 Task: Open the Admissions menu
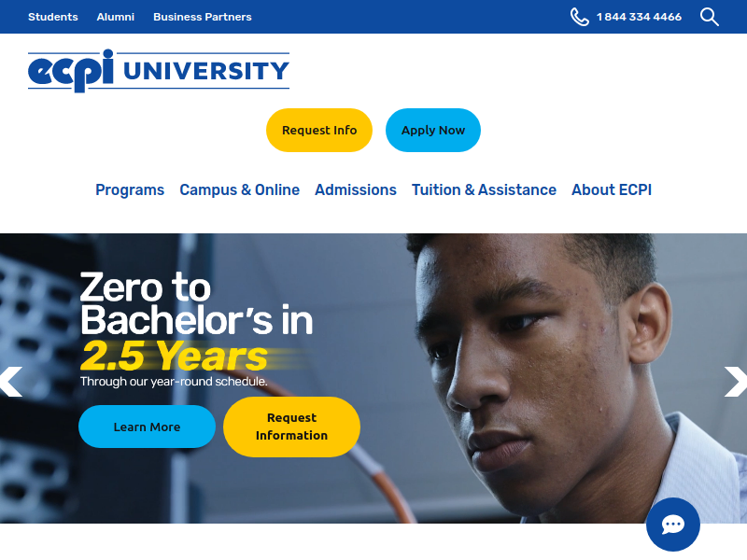(x=356, y=189)
